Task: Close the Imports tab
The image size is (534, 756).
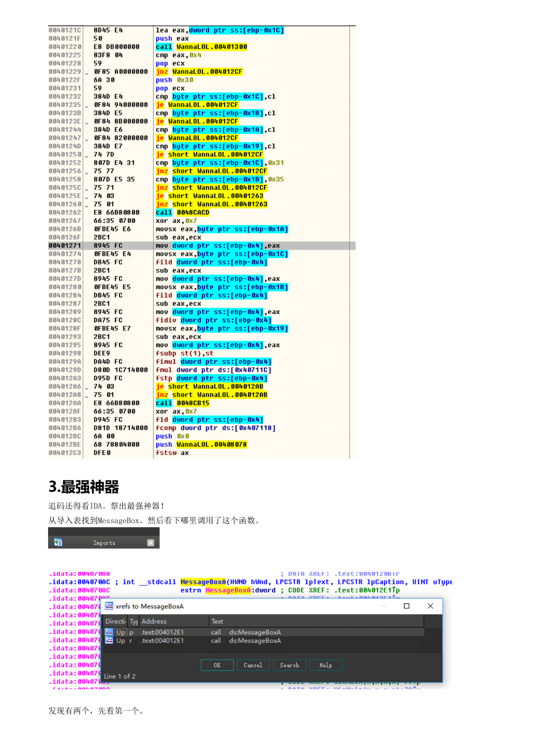Action: pyautogui.click(x=150, y=543)
